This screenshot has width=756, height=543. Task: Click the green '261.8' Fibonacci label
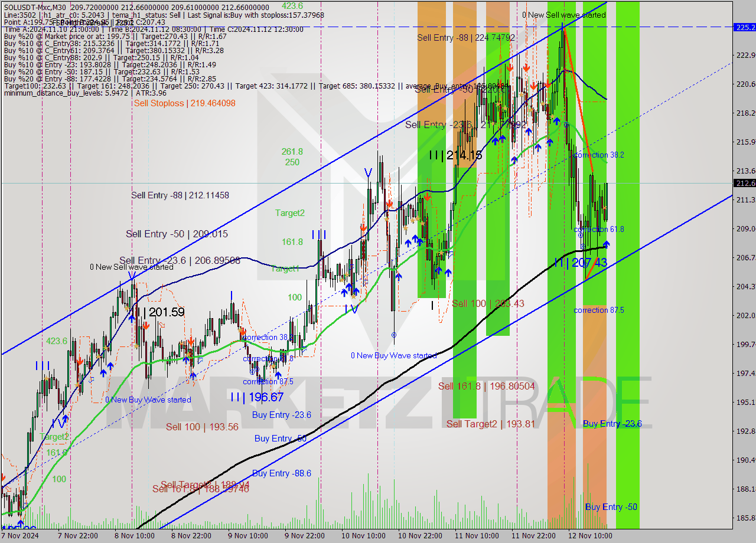tap(292, 152)
